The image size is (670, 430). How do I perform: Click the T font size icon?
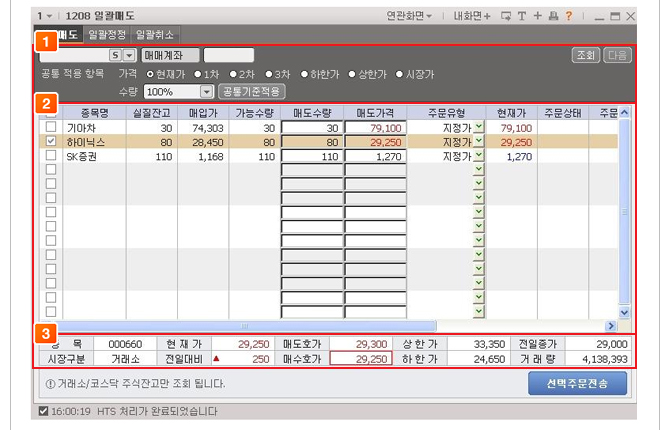click(522, 16)
